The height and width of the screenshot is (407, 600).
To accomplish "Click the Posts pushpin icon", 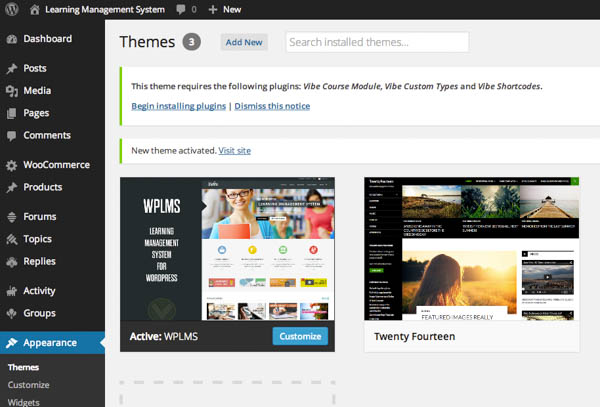I will [11, 69].
